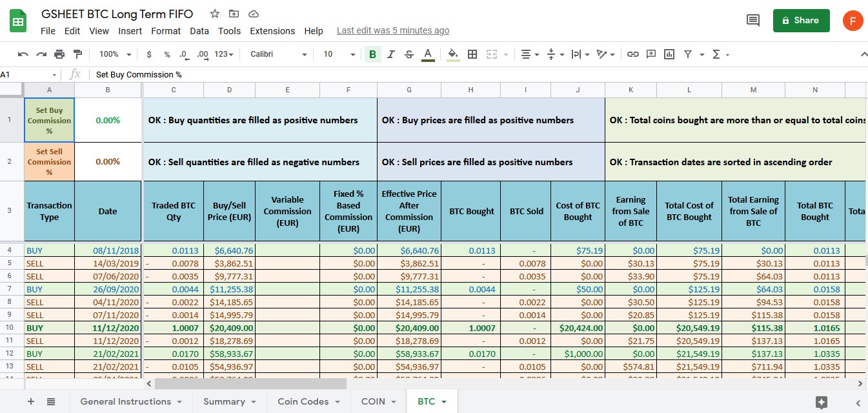Open the BTC tab dropdown arrow
Image resolution: width=868 pixels, height=413 pixels.
click(x=444, y=402)
